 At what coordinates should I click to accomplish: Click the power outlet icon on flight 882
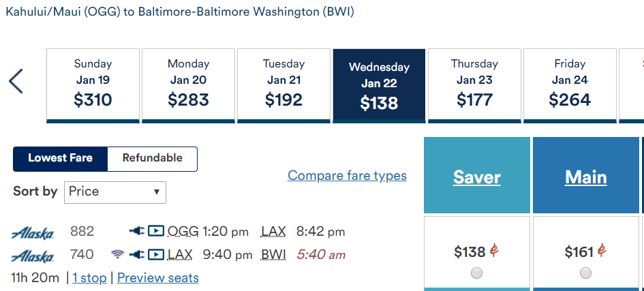tap(136, 232)
